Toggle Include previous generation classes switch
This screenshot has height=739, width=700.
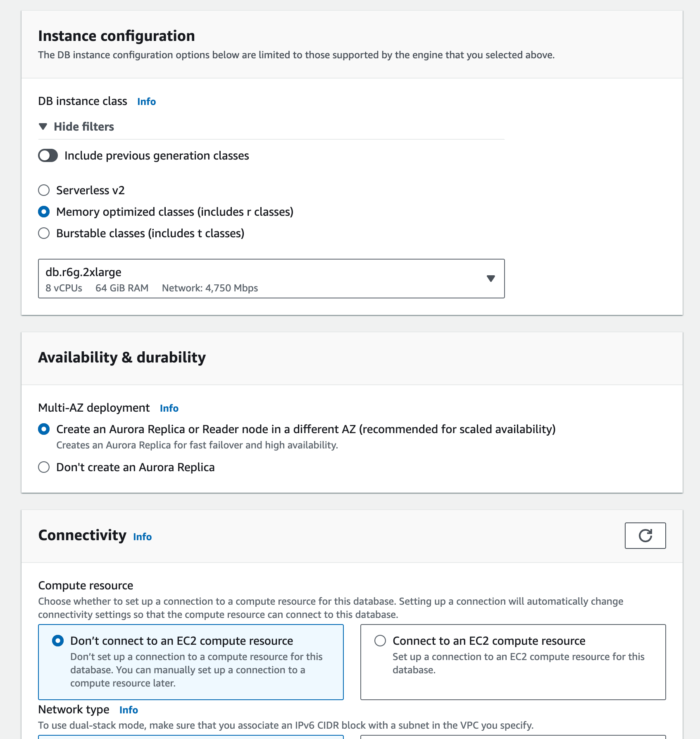(48, 156)
